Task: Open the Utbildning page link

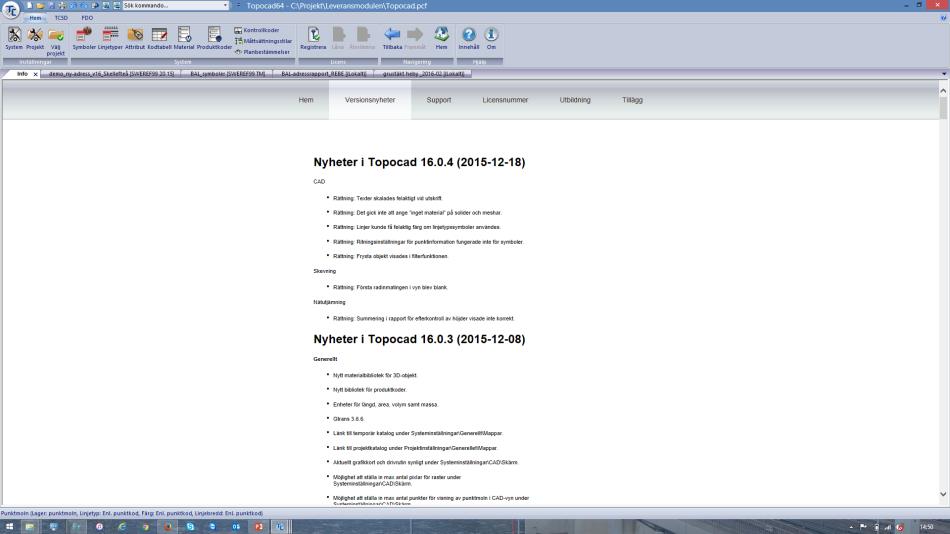Action: (x=575, y=100)
